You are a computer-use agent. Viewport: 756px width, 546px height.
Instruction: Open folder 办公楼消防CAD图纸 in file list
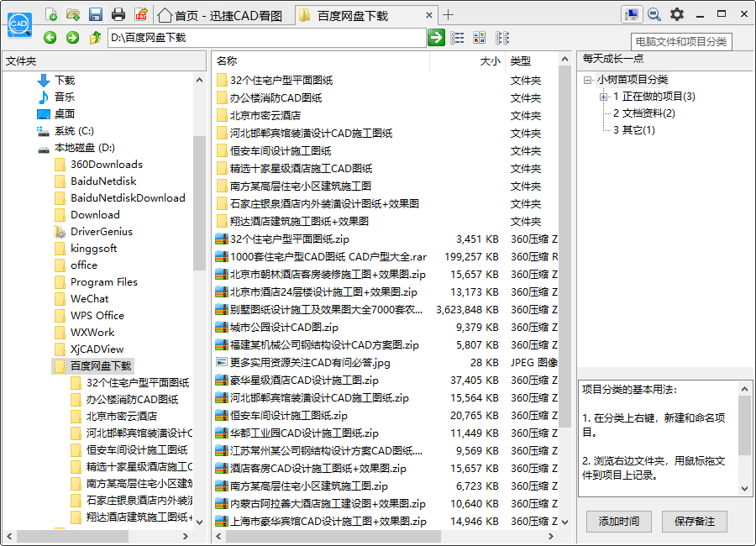pyautogui.click(x=276, y=98)
